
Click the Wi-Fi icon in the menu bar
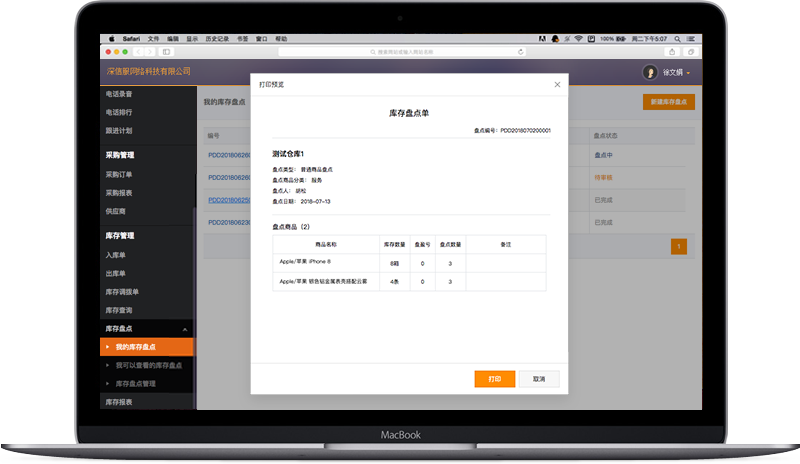point(578,39)
